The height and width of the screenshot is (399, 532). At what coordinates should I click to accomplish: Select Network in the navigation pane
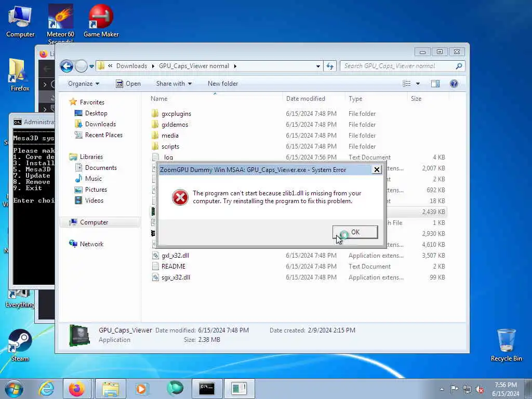point(91,244)
